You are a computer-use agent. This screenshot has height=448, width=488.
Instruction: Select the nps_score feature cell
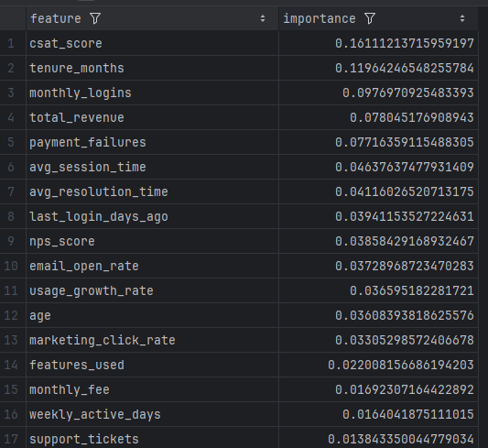pyautogui.click(x=153, y=241)
